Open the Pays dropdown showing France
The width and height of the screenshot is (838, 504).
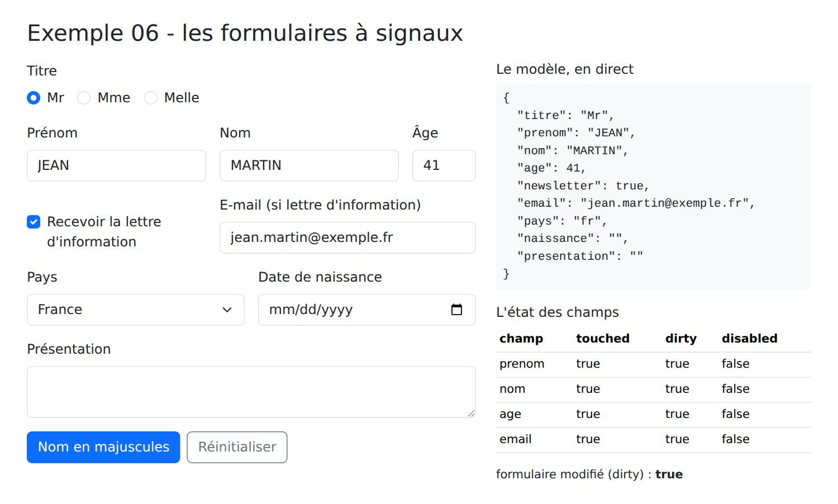point(136,310)
